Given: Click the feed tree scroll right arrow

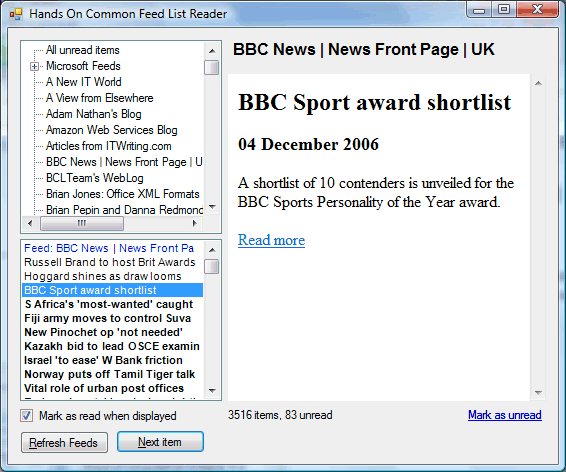Looking at the screenshot, I should 195,223.
